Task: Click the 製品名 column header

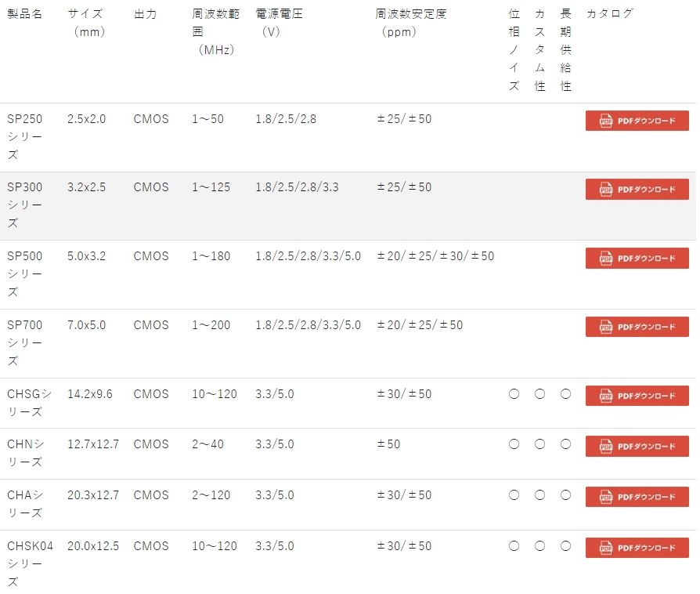Action: (x=25, y=14)
